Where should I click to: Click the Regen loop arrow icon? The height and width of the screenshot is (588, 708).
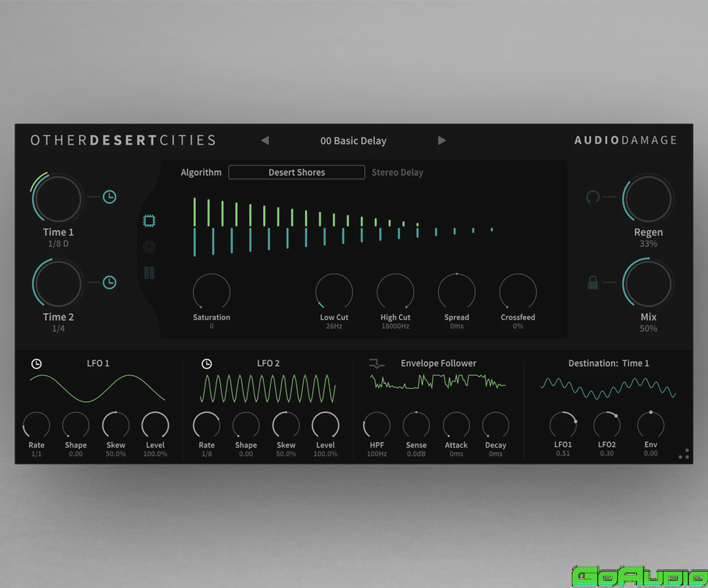pos(593,197)
